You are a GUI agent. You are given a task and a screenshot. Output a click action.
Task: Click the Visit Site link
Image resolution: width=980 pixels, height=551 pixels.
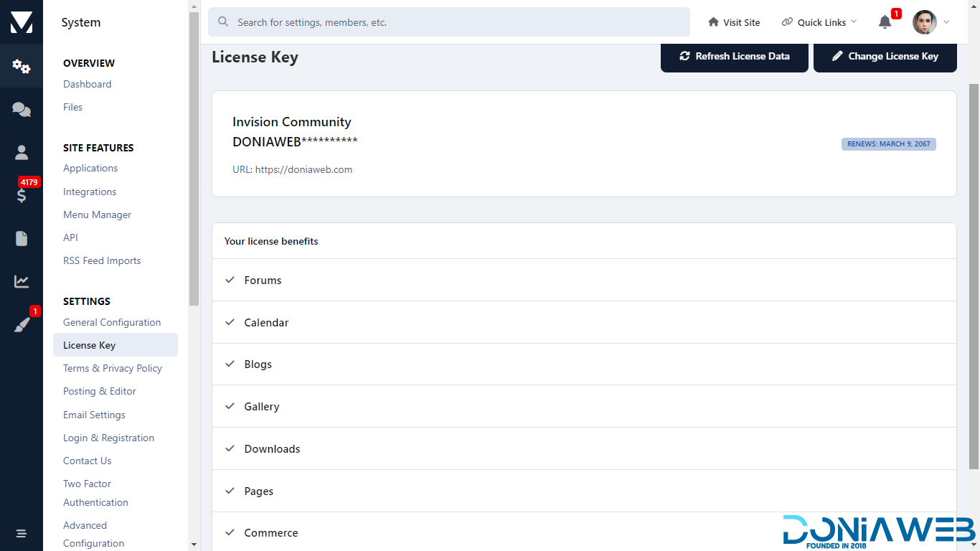click(734, 22)
